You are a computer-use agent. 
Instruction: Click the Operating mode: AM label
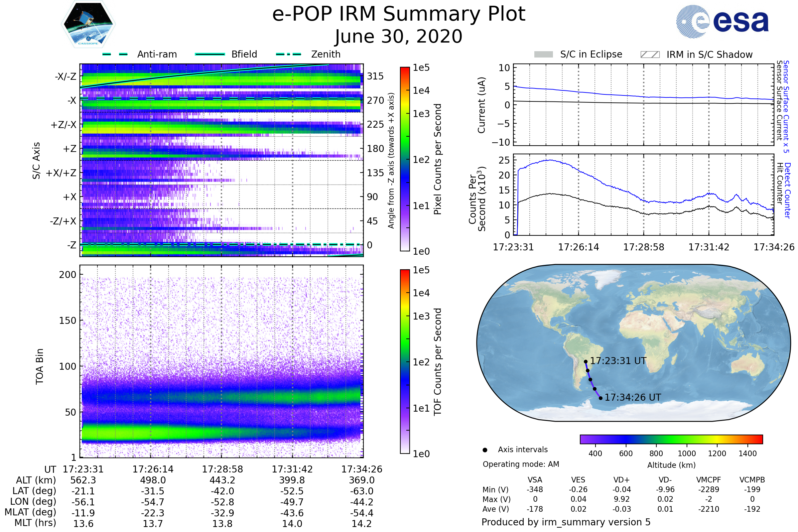coord(521,464)
